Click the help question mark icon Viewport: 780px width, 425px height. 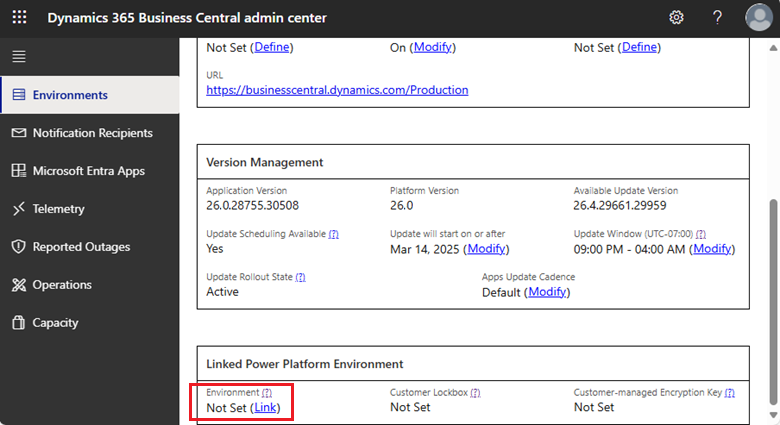tap(717, 18)
